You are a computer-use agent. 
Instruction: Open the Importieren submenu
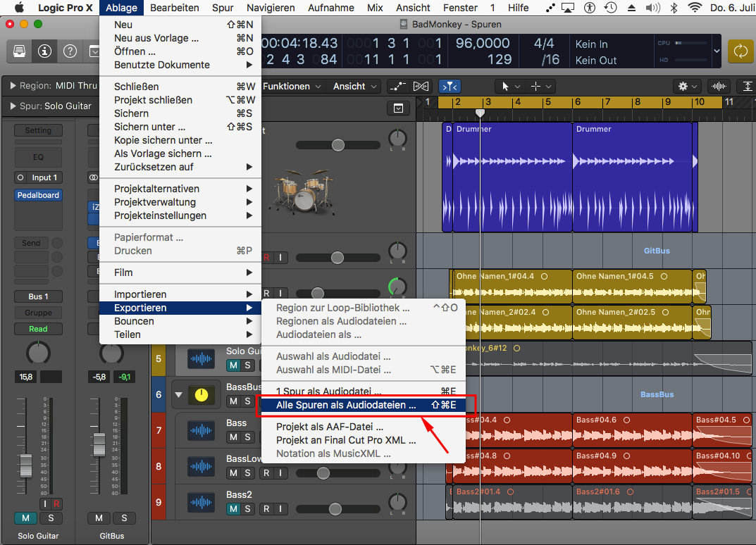pyautogui.click(x=180, y=294)
